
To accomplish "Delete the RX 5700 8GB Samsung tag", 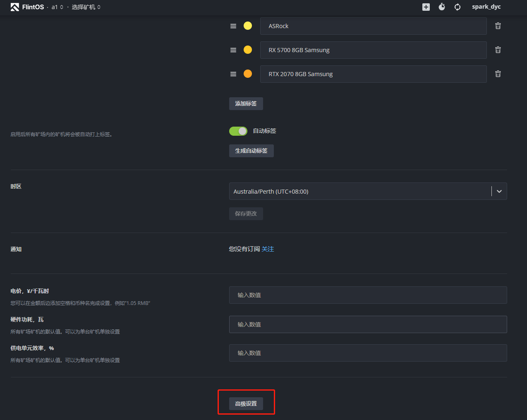I will tap(498, 50).
